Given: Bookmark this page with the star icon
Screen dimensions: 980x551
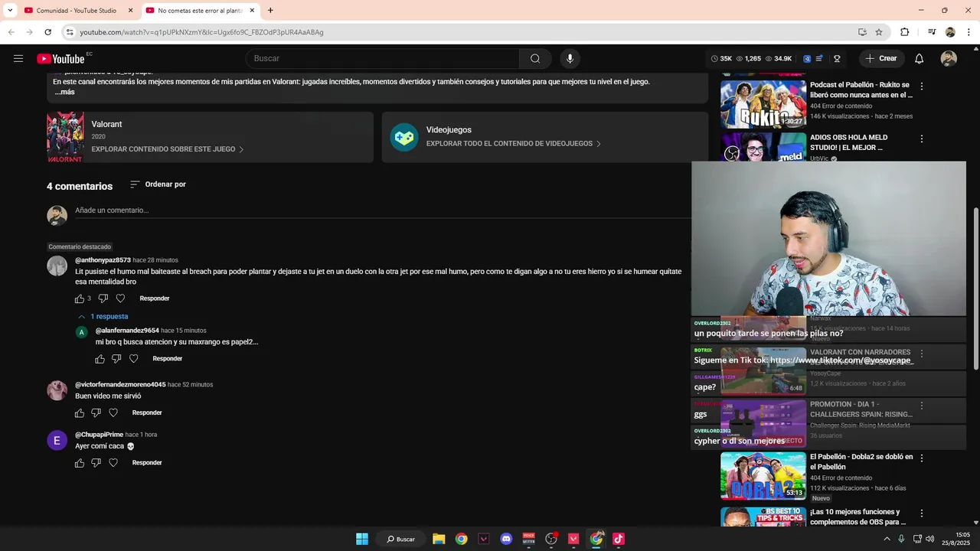Looking at the screenshot, I should (879, 32).
